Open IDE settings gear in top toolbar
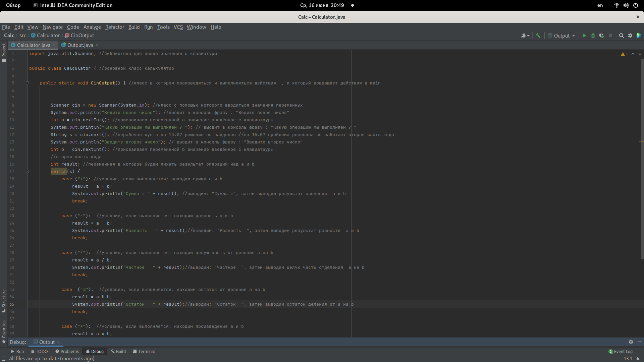 click(x=630, y=36)
